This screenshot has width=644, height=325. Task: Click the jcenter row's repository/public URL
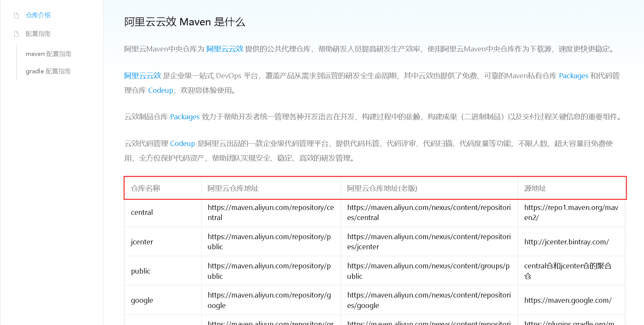271,242
